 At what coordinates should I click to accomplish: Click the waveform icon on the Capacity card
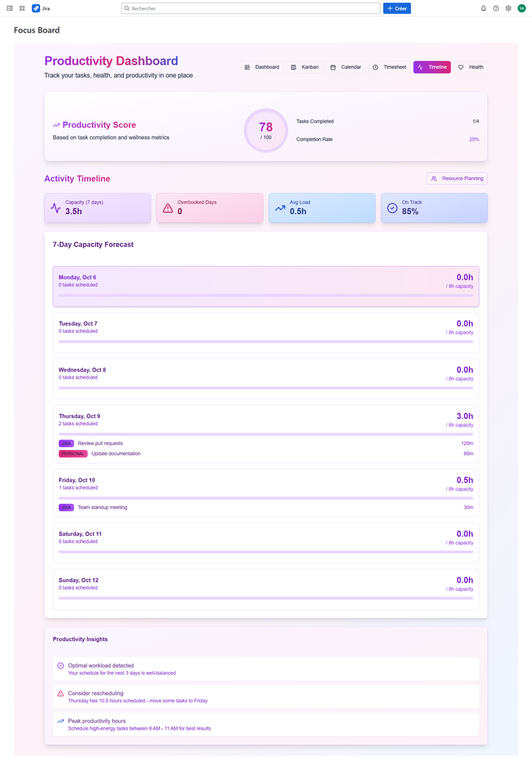click(55, 207)
